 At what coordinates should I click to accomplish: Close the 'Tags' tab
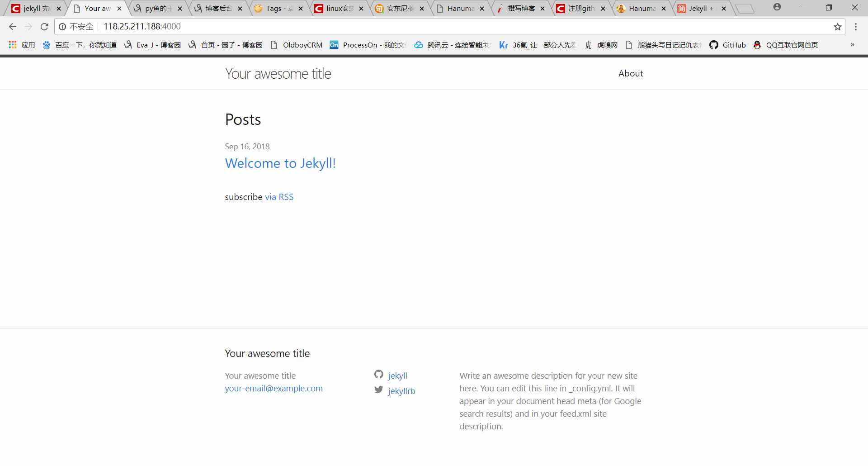coord(301,9)
